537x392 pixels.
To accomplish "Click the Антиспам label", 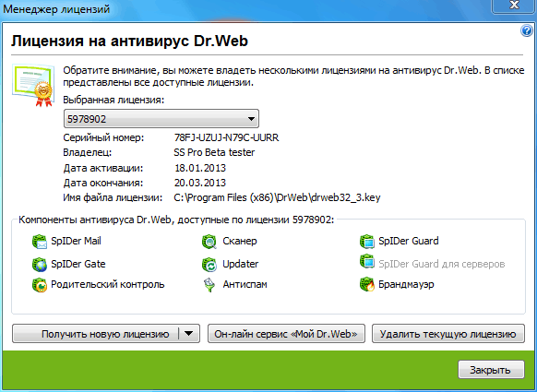I will pos(245,284).
